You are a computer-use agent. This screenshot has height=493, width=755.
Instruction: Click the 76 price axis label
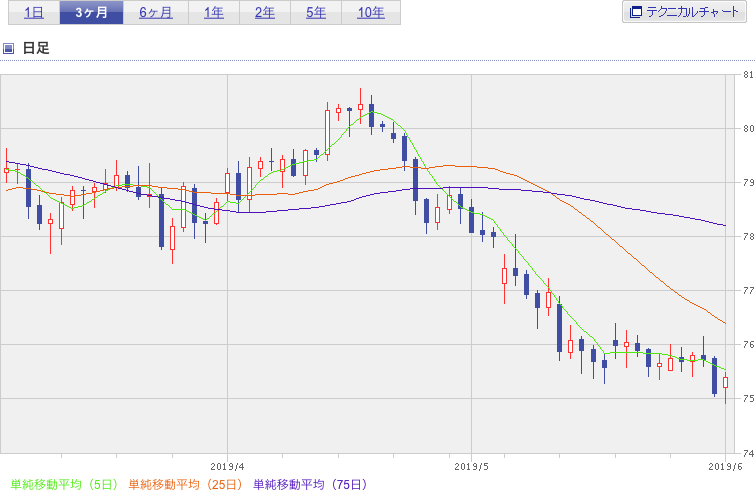click(749, 344)
